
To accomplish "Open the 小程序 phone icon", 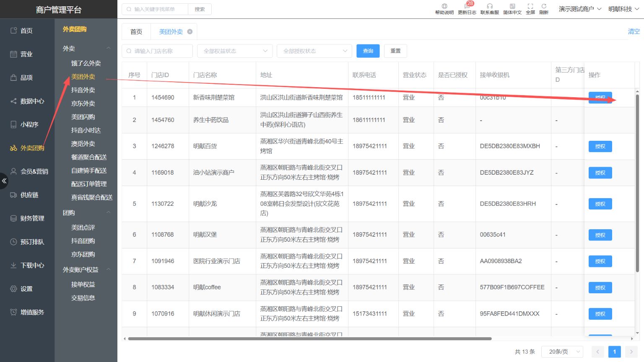I will (13, 124).
